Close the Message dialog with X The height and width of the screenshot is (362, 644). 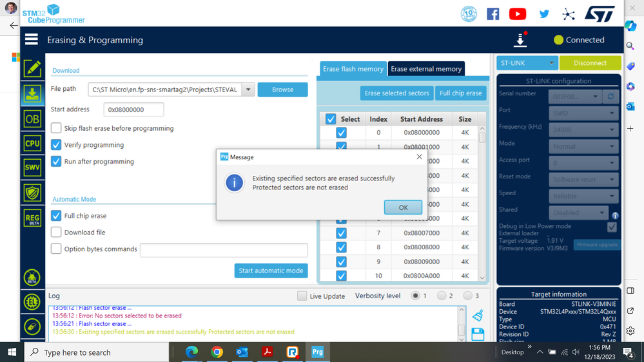point(419,157)
